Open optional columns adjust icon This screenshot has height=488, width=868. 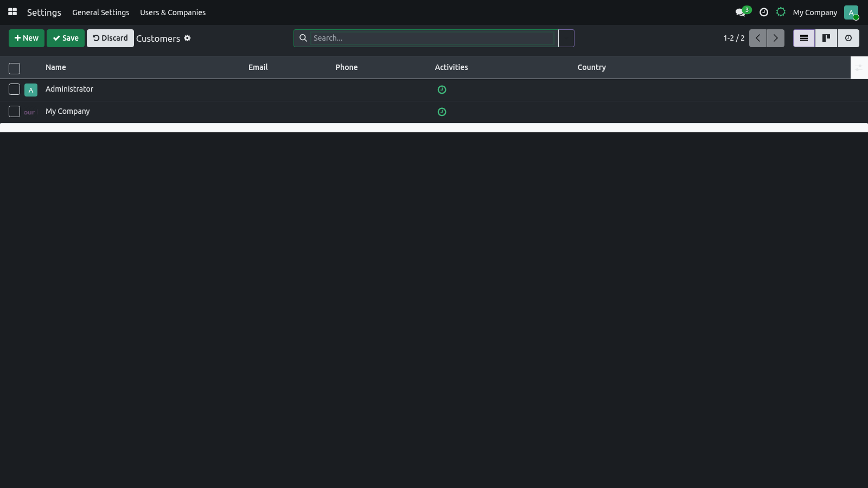pos(859,68)
